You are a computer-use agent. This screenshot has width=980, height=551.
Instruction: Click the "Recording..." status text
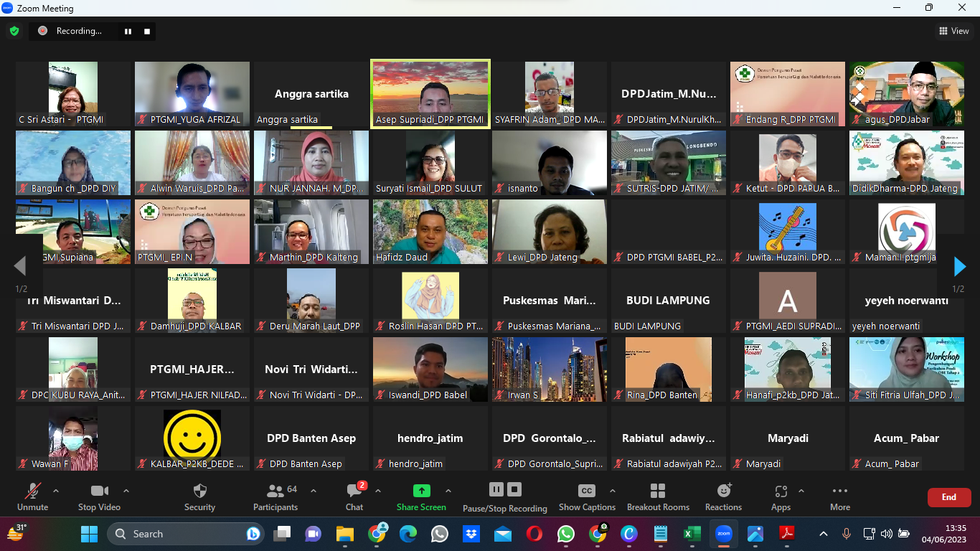(79, 31)
